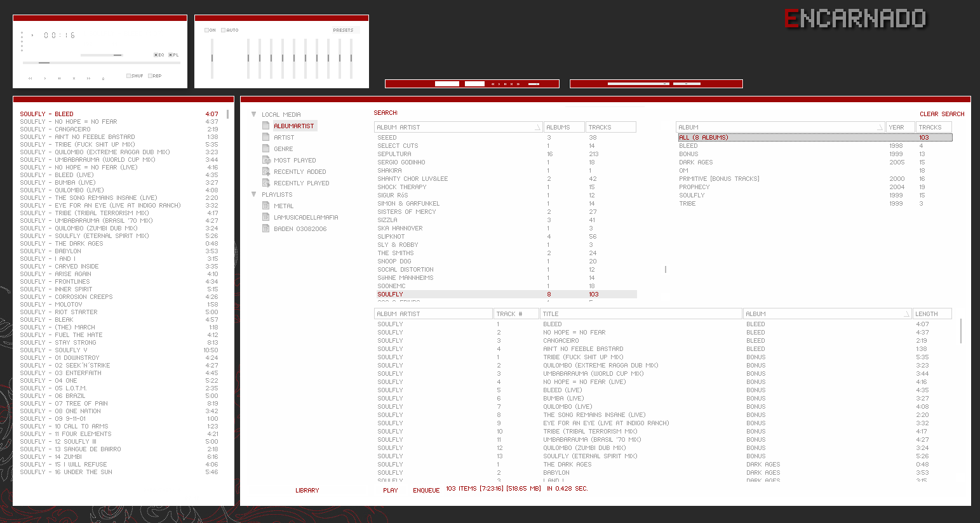
Task: Click the heart icon beside Most Played
Action: (267, 160)
